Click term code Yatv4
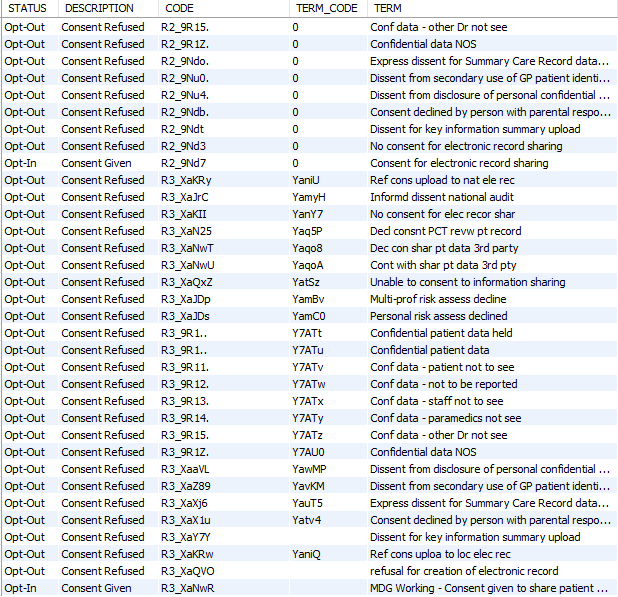 [306, 519]
